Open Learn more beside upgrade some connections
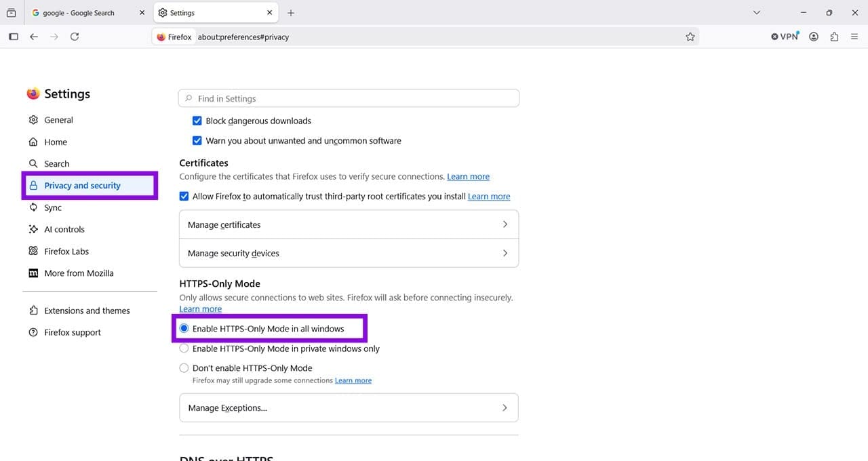Screen dimensions: 868x461 click(353, 380)
